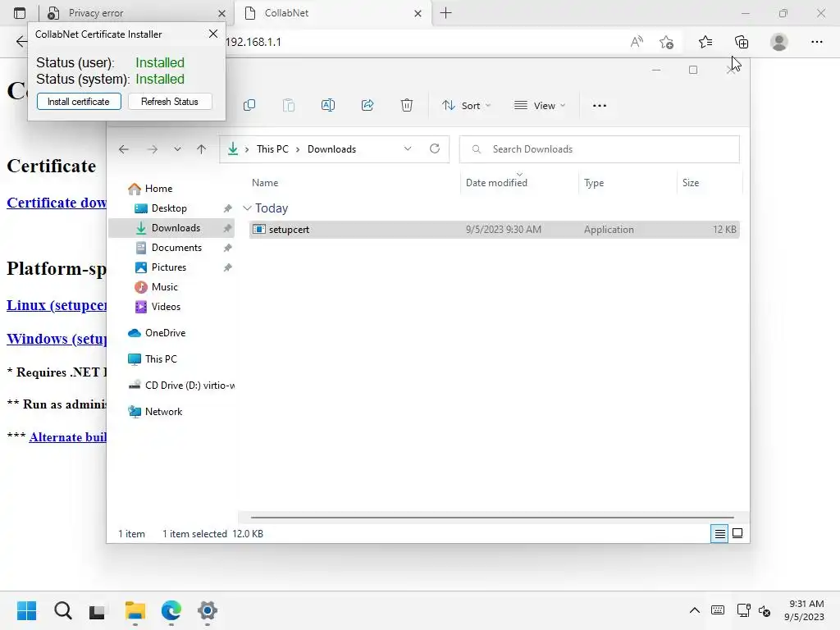This screenshot has height=630, width=840.
Task: Go forward in File Explorer
Action: coord(153,149)
